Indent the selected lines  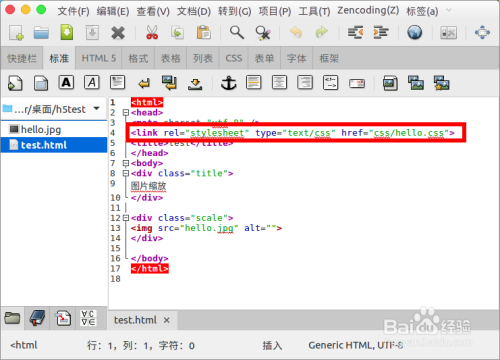tap(381, 33)
